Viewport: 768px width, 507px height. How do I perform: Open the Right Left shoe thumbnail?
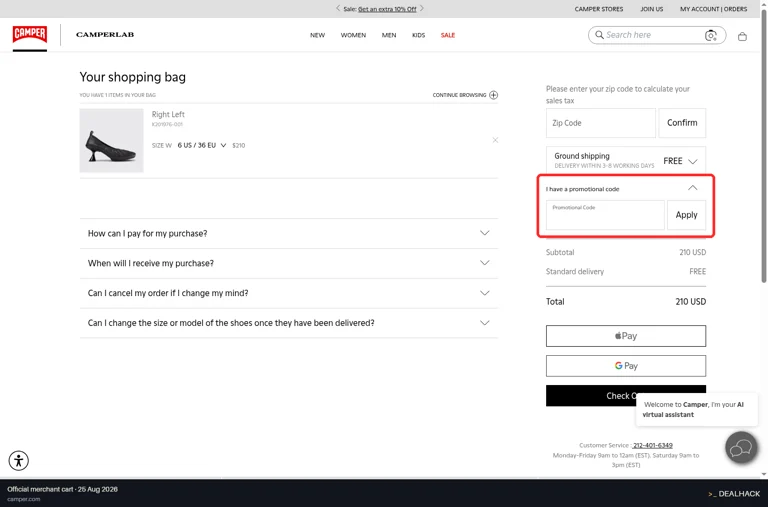tap(112, 141)
